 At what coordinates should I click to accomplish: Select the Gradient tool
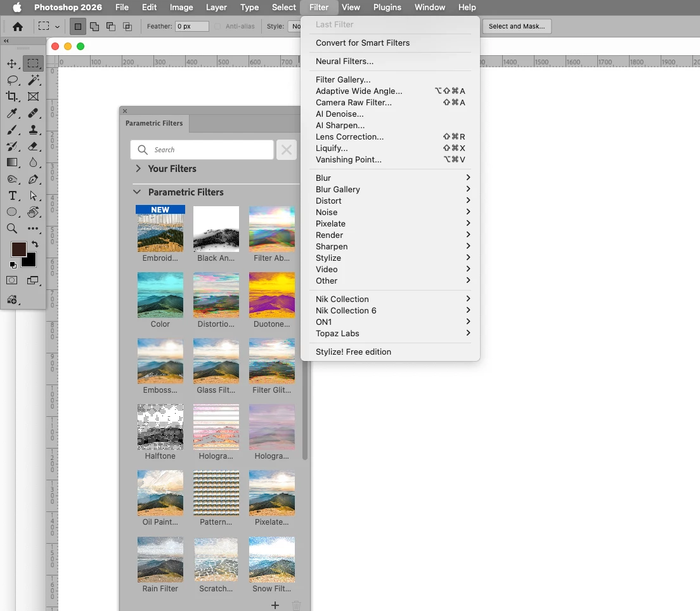point(12,162)
